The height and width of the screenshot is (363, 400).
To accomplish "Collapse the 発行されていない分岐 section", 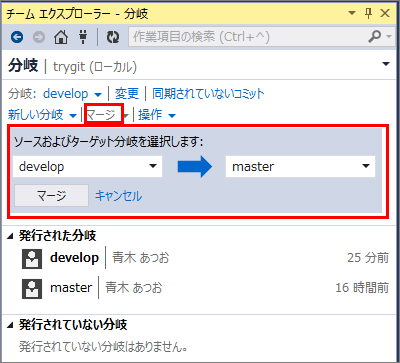I will (11, 325).
